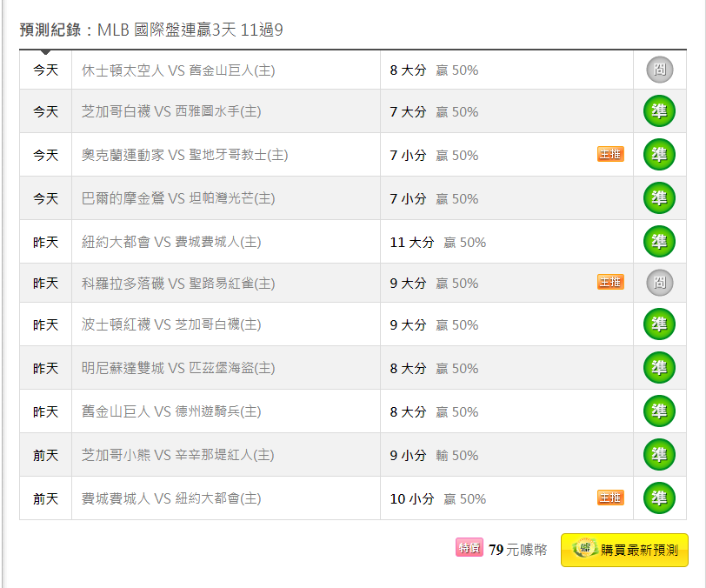This screenshot has height=588, width=706.
Task: Open 芝加哥白襪 VS 西雅圖水手(主) matchup
Action: point(171,111)
